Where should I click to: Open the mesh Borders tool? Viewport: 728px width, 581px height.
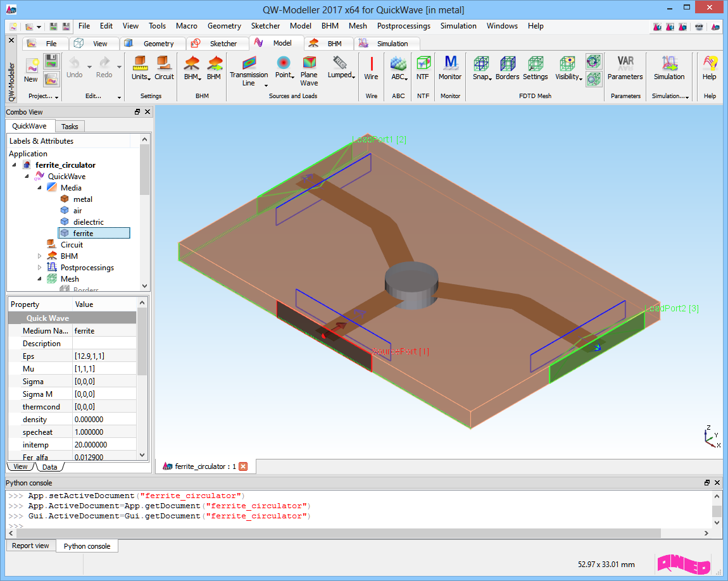pos(508,68)
